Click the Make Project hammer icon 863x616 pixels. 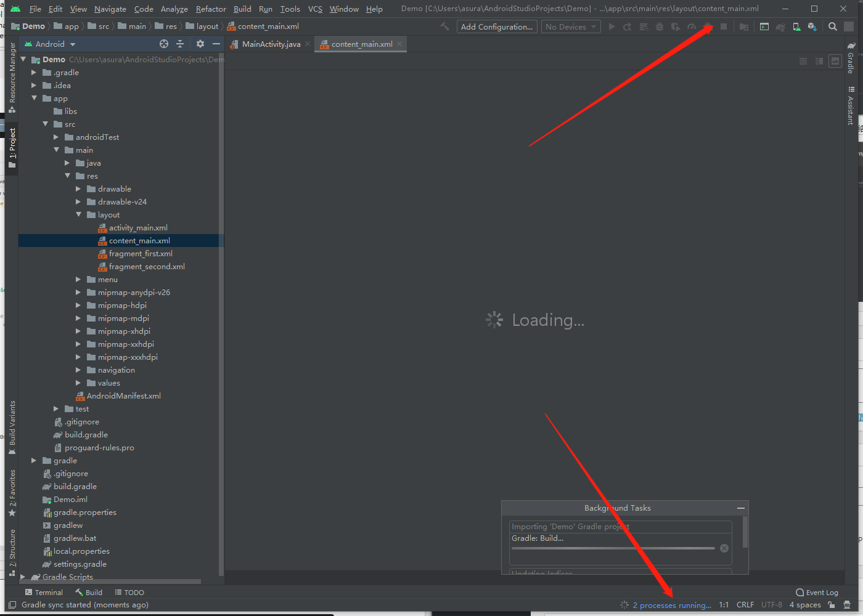point(444,26)
